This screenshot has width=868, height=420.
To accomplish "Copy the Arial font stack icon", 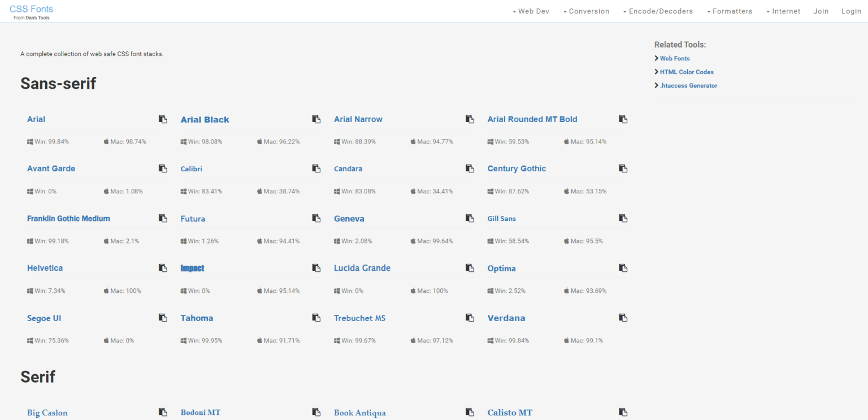I will (x=163, y=119).
